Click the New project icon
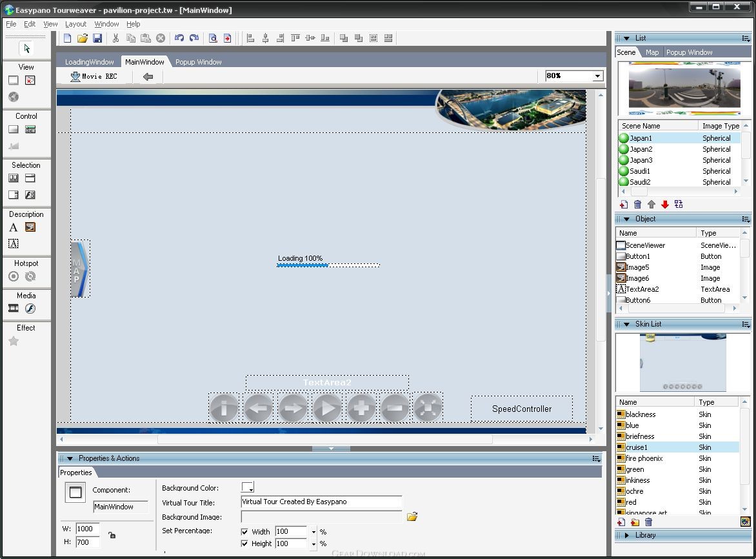Image resolution: width=756 pixels, height=559 pixels. [x=68, y=38]
